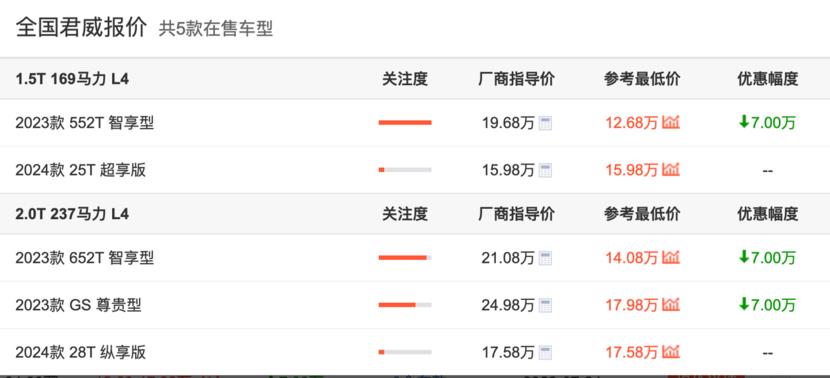Open 2024款 25T 超享版 model link
Viewport: 830px width, 378px height.
[x=80, y=170]
